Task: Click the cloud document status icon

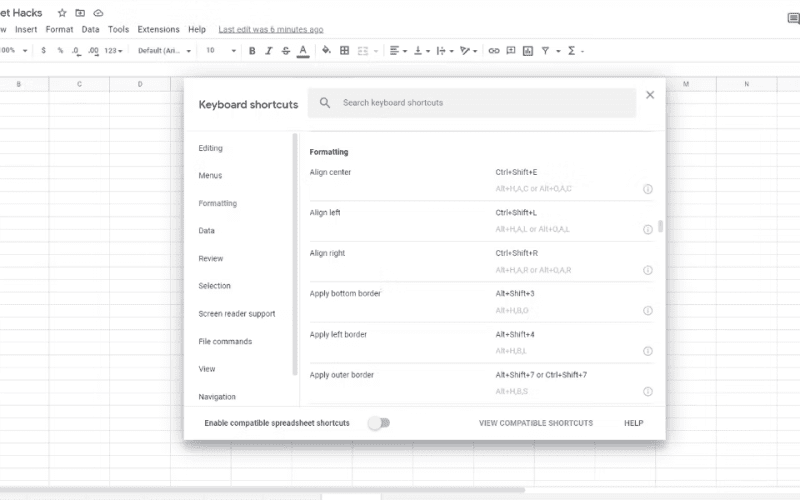Action: coord(98,13)
